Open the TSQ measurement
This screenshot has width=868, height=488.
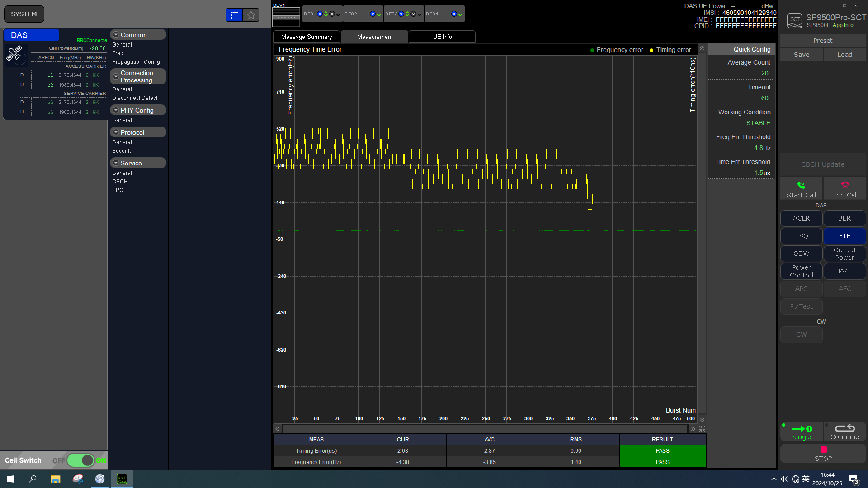801,236
